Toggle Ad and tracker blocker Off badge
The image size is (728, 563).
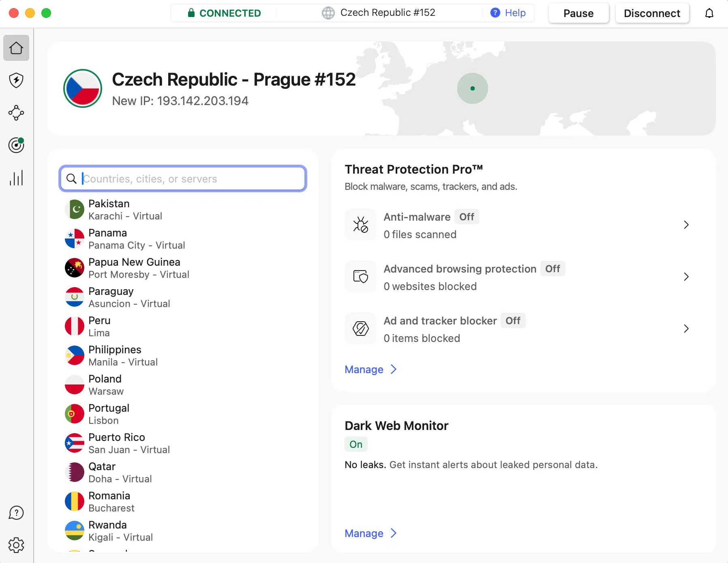pos(513,321)
